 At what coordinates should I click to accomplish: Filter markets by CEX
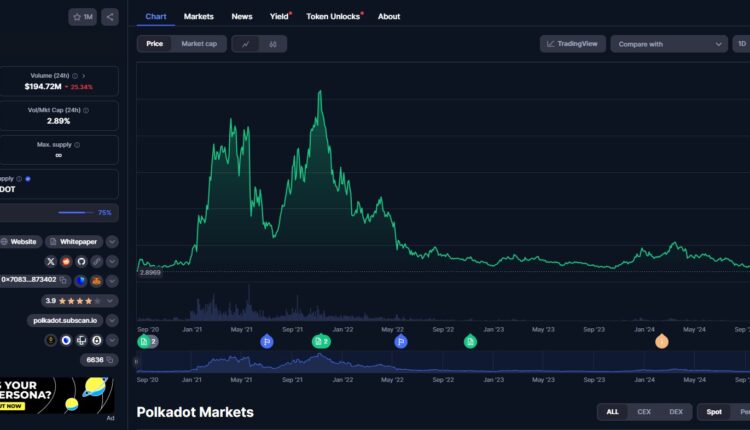[x=643, y=412]
